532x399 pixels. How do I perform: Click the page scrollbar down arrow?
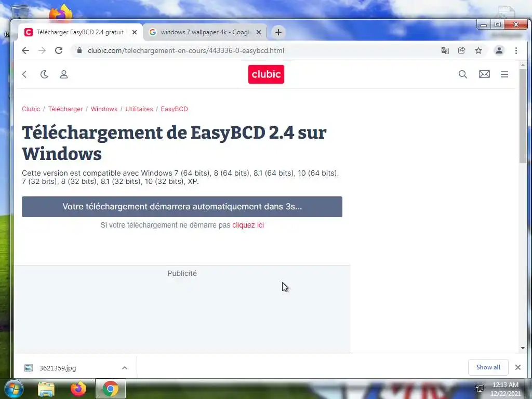pos(523,348)
